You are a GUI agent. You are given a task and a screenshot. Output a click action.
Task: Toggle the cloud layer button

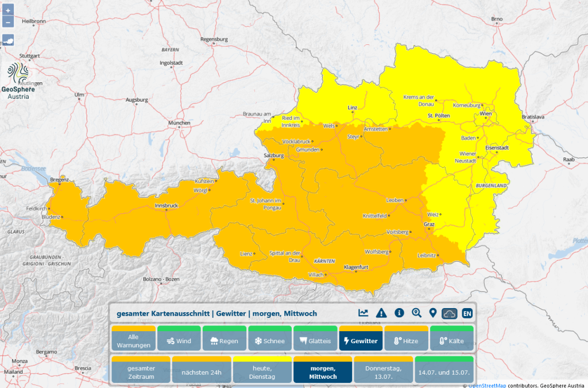(x=450, y=313)
